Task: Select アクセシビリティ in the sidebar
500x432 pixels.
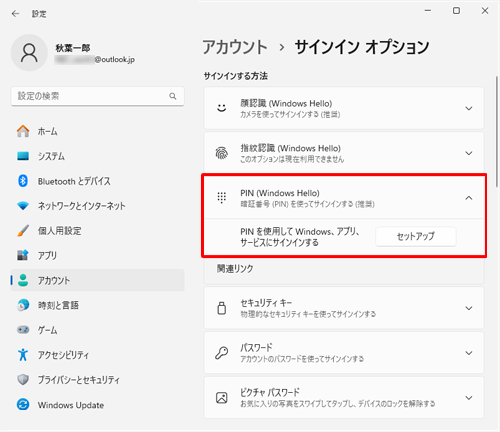Action: [97, 355]
